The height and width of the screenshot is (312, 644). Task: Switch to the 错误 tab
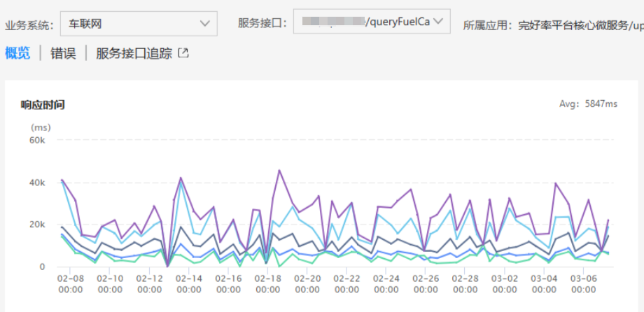(63, 53)
